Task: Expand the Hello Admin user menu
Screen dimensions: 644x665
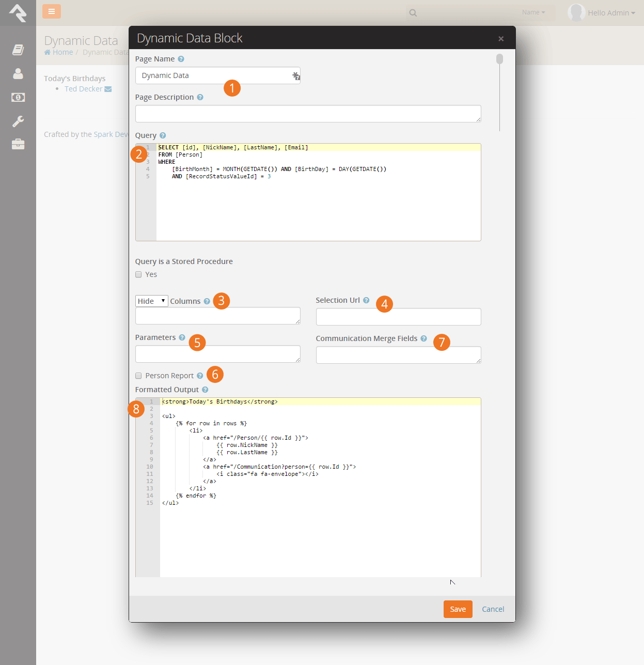Action: tap(611, 13)
